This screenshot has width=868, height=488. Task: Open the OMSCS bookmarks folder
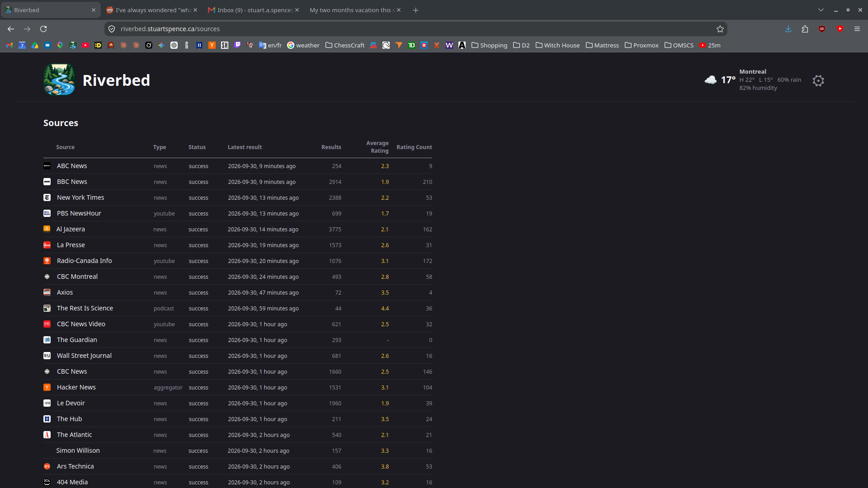pos(679,45)
